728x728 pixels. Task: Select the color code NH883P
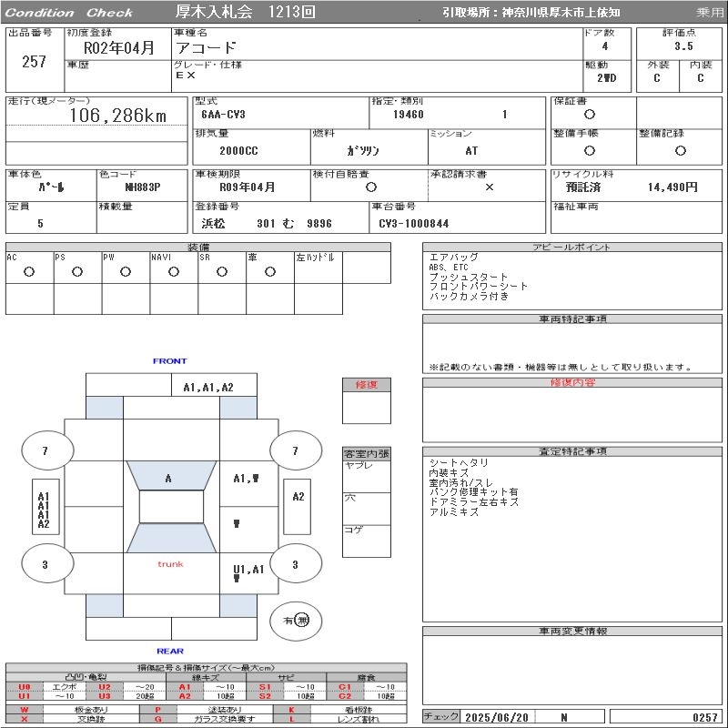[x=143, y=187]
